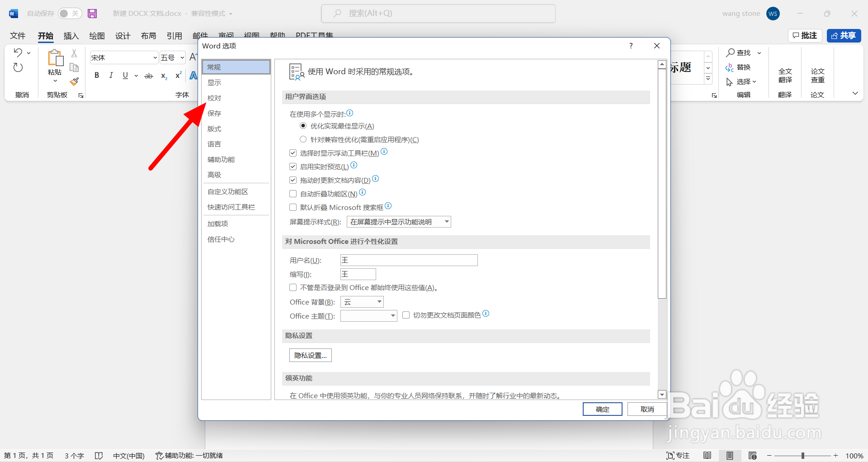Apply Underline formatting
This screenshot has width=868, height=462.
[125, 76]
